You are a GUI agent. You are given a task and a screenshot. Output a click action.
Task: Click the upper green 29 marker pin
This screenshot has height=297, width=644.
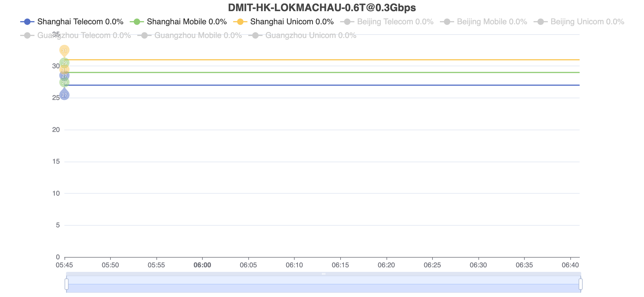tap(64, 63)
